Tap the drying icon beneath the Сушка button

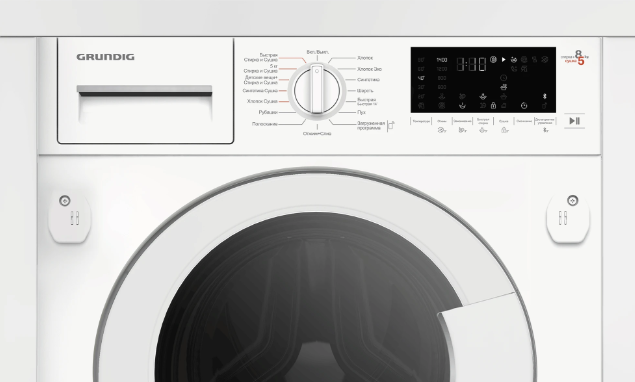click(x=504, y=130)
